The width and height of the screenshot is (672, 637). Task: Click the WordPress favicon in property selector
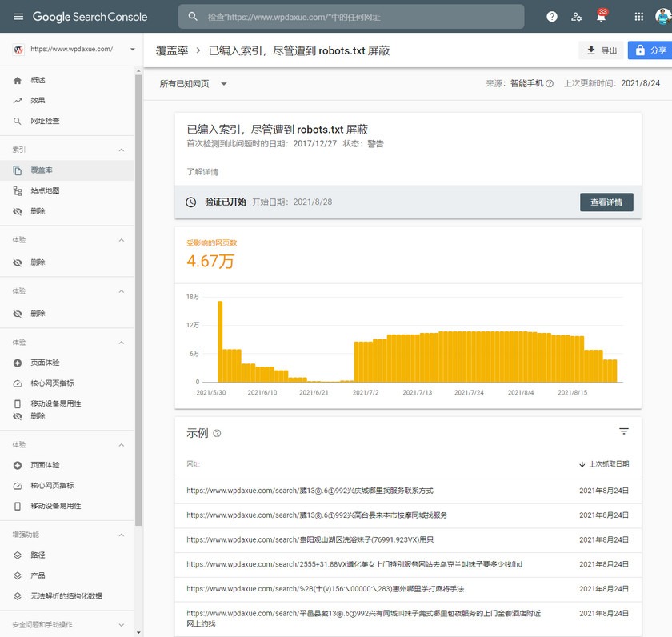click(x=18, y=50)
